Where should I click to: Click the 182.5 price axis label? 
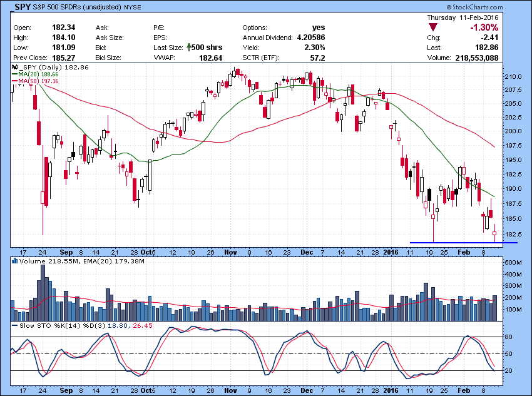(514, 234)
